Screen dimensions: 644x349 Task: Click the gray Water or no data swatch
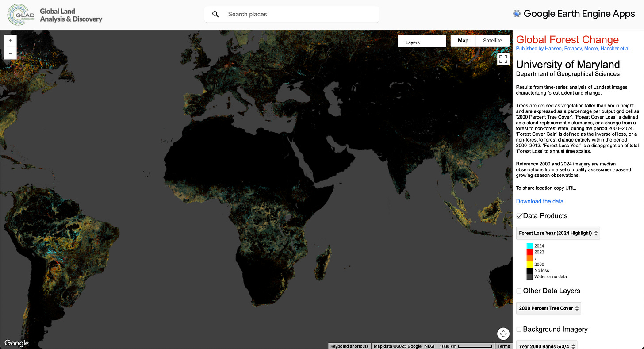tap(529, 277)
